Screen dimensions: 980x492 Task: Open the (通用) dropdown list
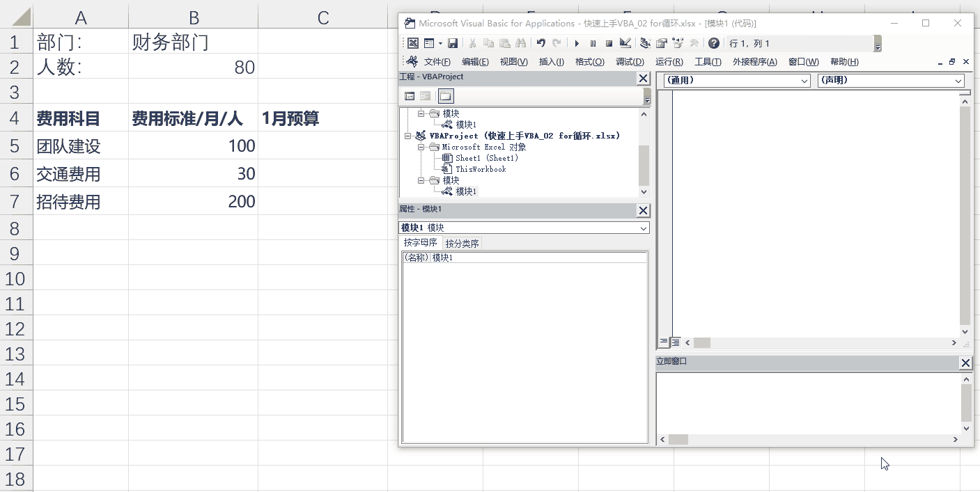tap(804, 80)
